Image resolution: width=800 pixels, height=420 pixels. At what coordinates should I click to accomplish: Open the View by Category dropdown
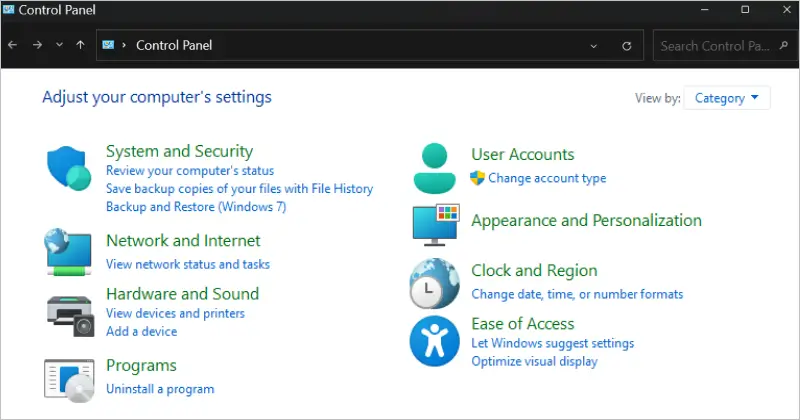pyautogui.click(x=727, y=98)
